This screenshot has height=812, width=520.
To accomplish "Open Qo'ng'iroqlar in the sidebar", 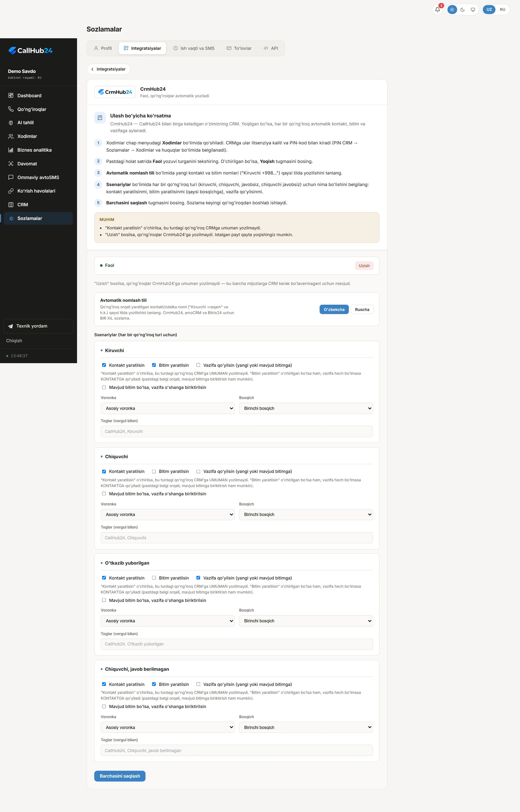I will pyautogui.click(x=38, y=109).
